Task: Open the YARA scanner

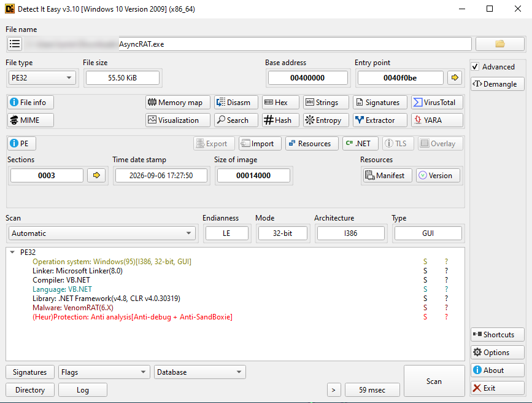Action: tap(437, 120)
